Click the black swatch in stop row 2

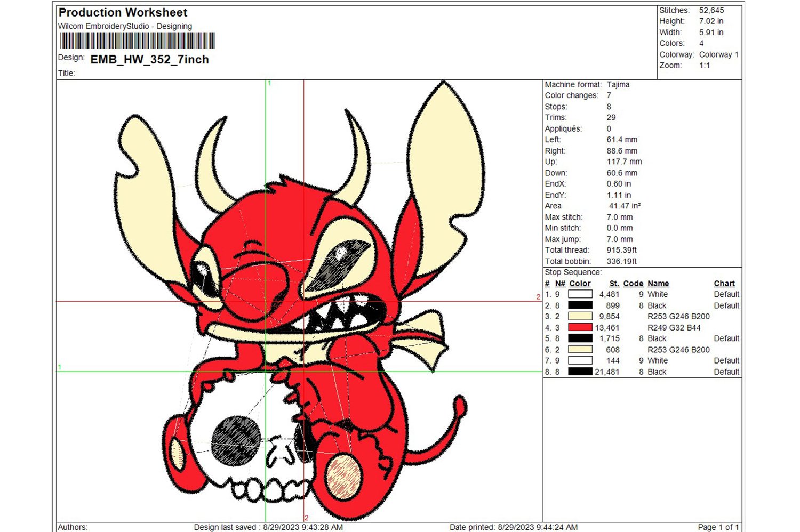point(580,305)
